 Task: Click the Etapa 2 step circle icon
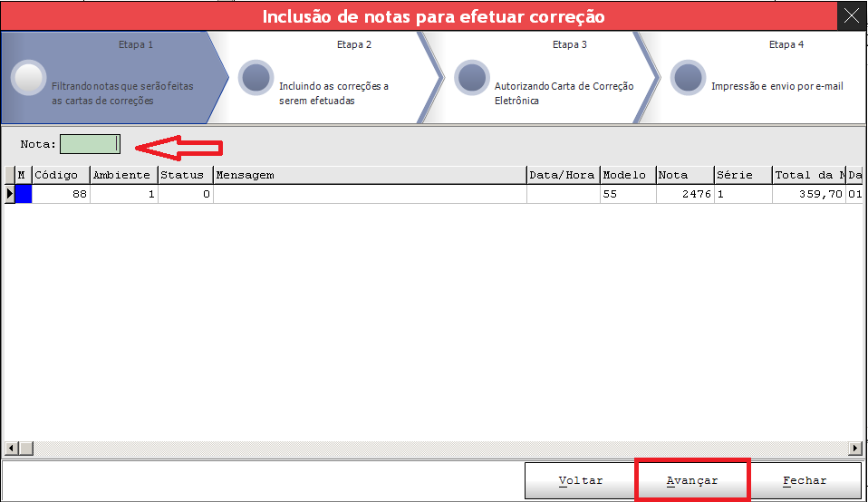(x=256, y=78)
